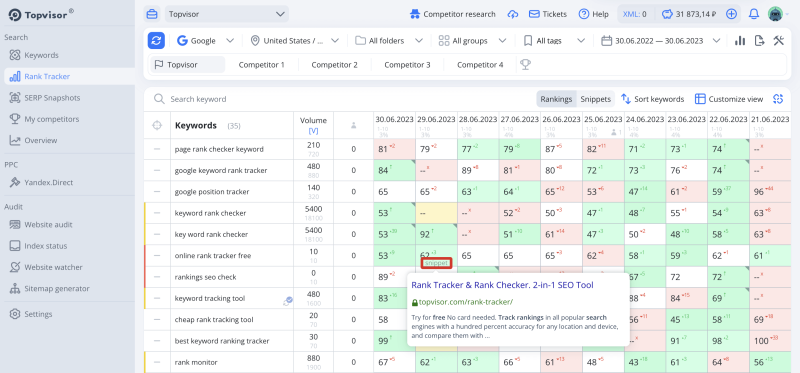This screenshot has width=800, height=373.
Task: Click the Volume [V] column header
Action: click(x=313, y=126)
